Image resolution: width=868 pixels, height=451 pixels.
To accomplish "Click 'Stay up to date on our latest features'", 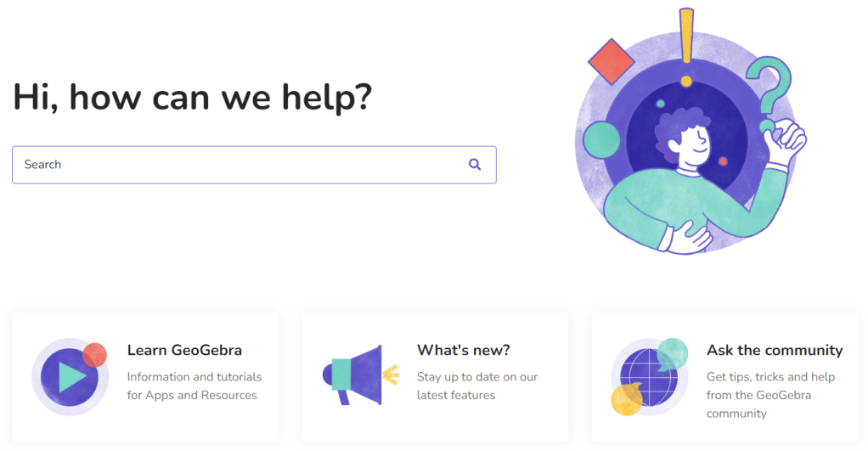I will click(477, 386).
